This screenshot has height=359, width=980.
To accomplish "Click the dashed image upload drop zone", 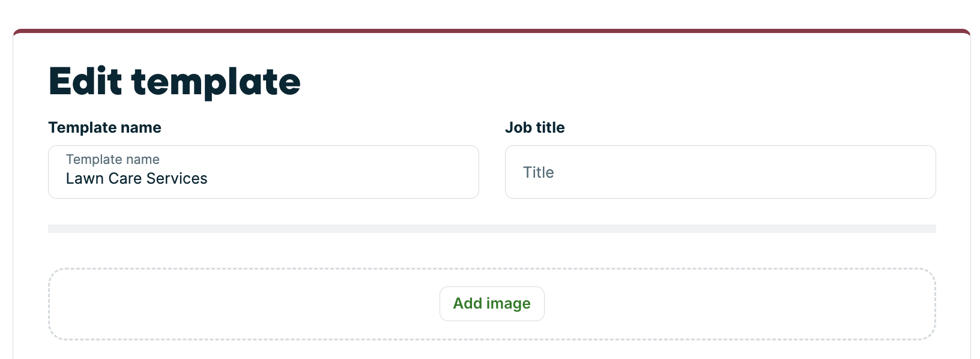I will [240, 304].
